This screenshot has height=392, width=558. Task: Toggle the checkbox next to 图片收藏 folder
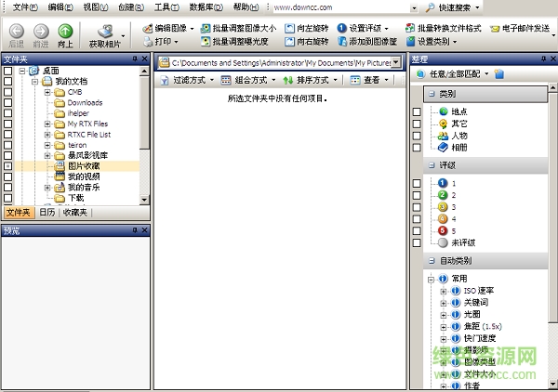[7, 166]
